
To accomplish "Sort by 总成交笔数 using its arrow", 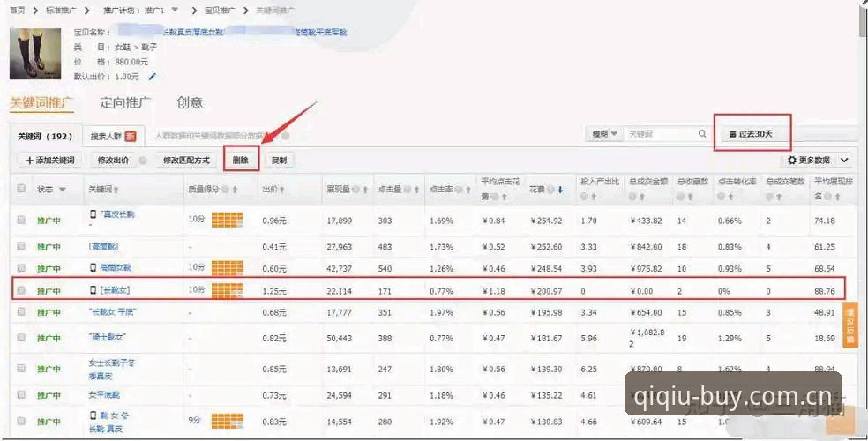I will click(x=779, y=197).
